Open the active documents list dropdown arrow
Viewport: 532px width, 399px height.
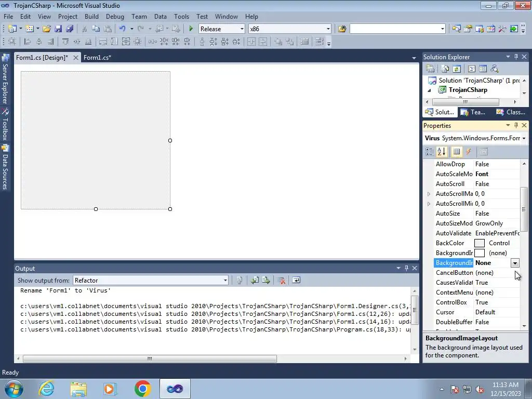(x=414, y=58)
